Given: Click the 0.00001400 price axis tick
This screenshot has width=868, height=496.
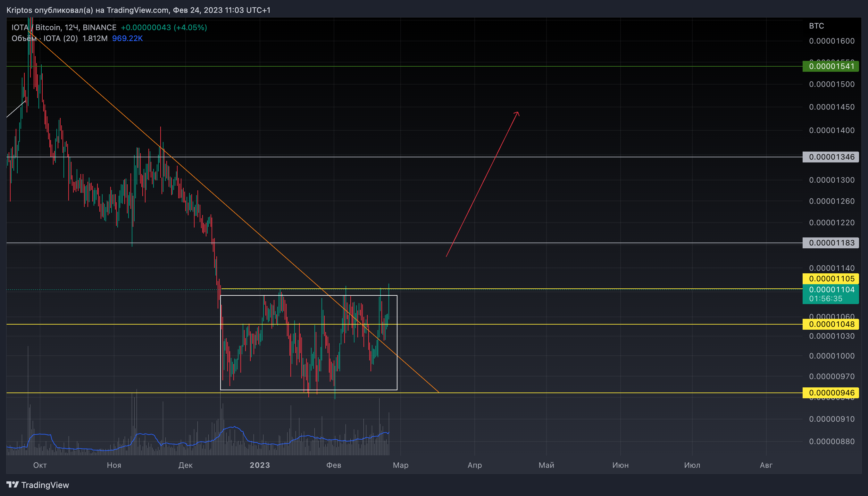Looking at the screenshot, I should [x=831, y=130].
